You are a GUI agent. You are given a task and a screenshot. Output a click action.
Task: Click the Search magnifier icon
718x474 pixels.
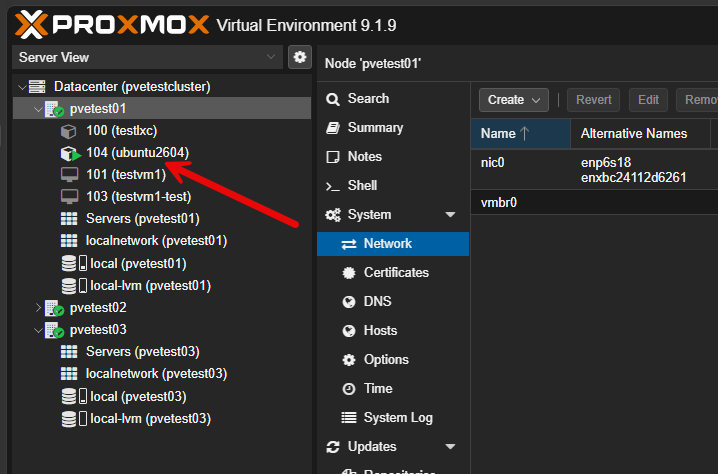coord(332,99)
